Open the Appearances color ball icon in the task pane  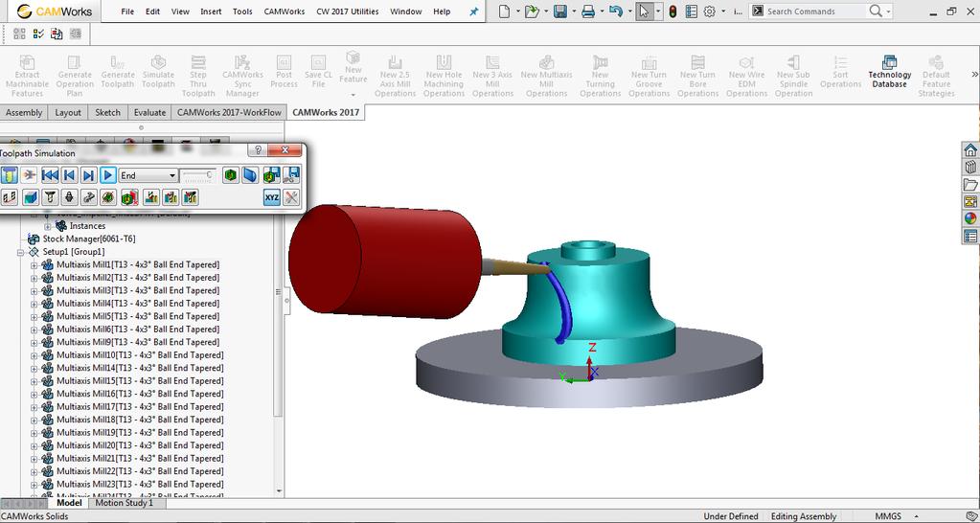click(x=970, y=218)
